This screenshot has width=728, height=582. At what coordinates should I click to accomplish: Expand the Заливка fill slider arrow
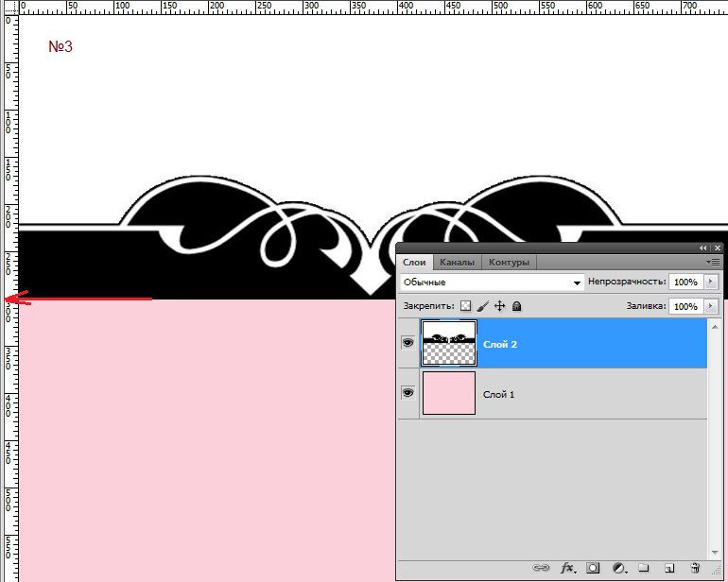pyautogui.click(x=711, y=306)
